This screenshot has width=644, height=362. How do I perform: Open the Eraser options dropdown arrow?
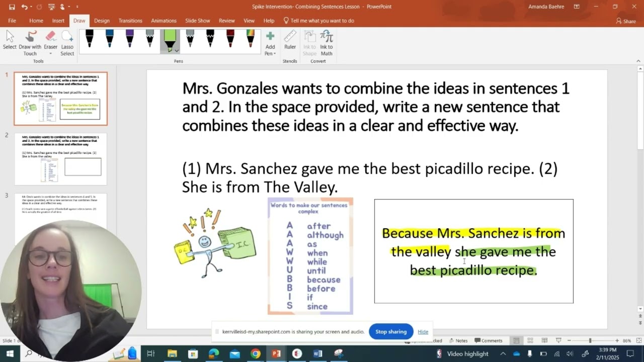click(50, 53)
